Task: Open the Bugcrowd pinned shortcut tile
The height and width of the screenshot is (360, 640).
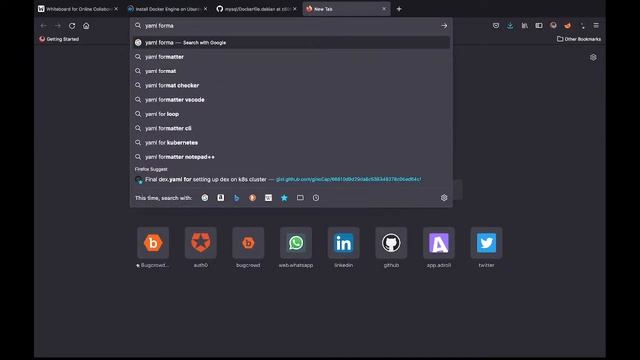Action: pyautogui.click(x=153, y=243)
